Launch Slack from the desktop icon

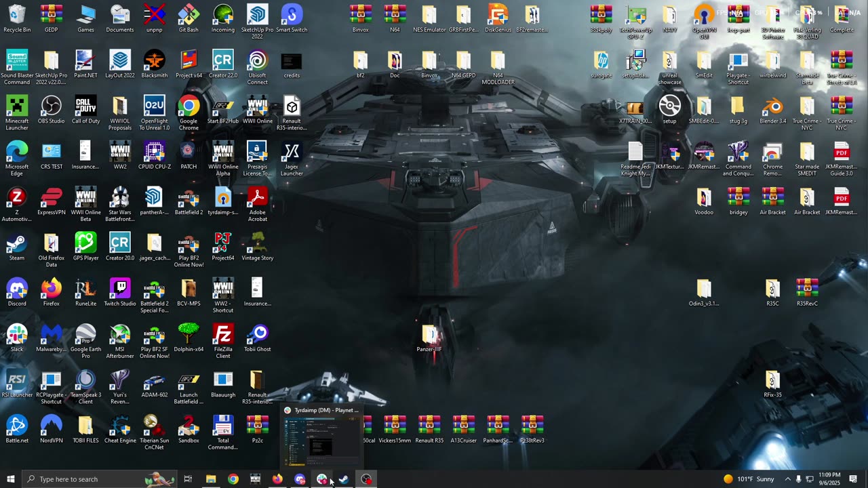[x=17, y=337]
